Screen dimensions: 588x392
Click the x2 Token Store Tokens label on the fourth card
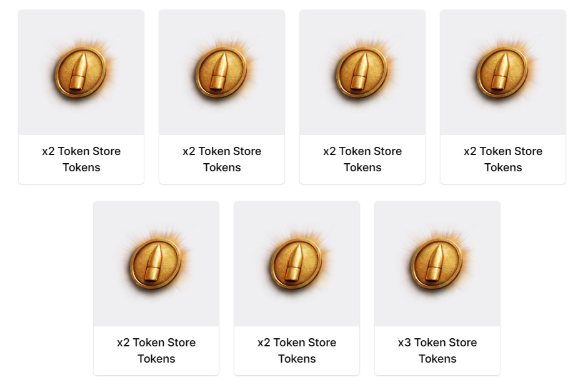[503, 159]
